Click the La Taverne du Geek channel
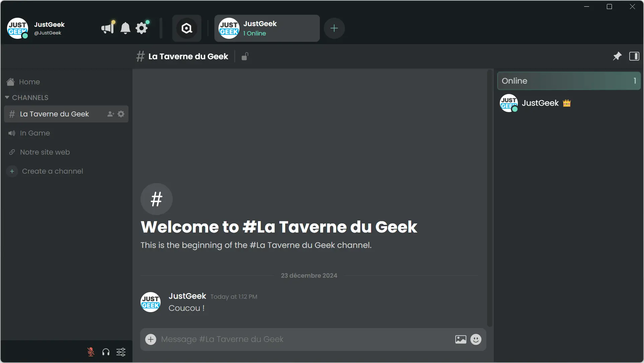The width and height of the screenshot is (644, 363). (x=54, y=114)
